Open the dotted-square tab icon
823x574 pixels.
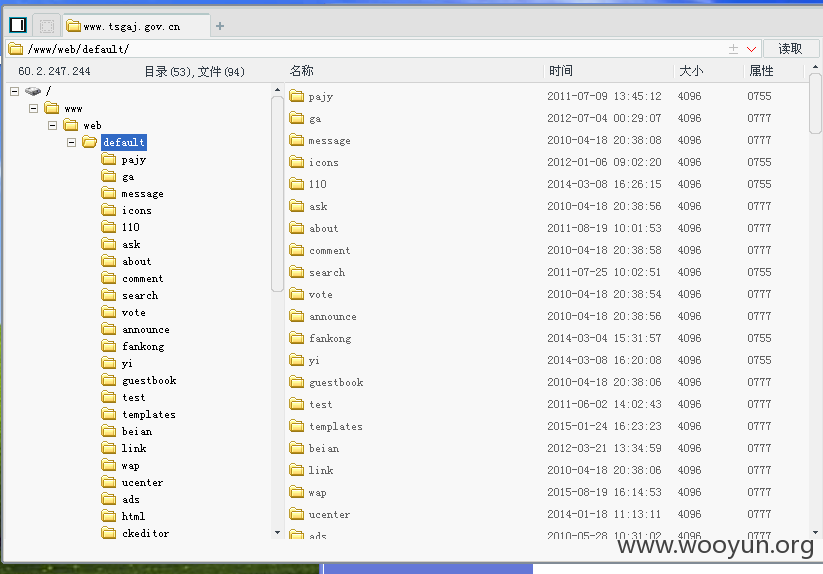point(47,26)
